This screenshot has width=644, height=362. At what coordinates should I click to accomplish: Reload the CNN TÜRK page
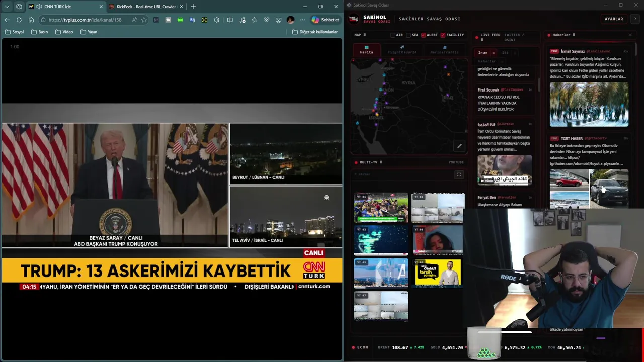tap(19, 20)
